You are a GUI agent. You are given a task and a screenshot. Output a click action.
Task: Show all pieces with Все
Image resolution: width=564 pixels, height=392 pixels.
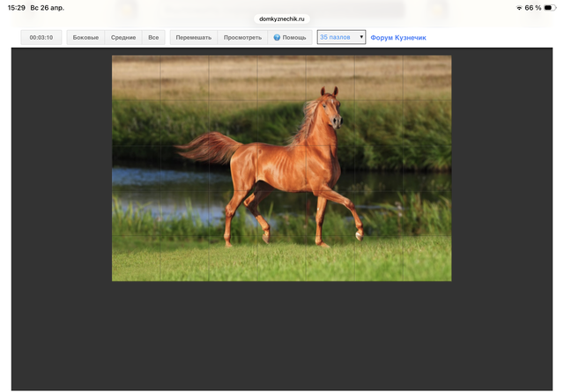[x=153, y=38]
